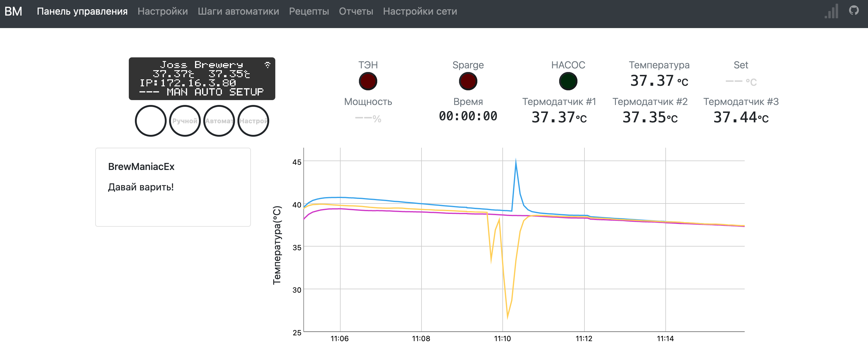Viewport: 868px width, 357px height.
Task: Click the Настрой round button
Action: pos(253,121)
